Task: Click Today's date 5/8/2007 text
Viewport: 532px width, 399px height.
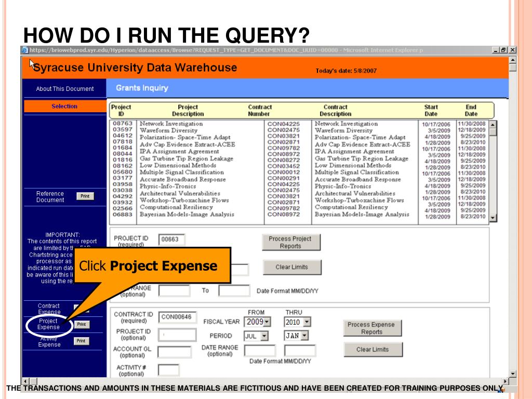Action: [346, 71]
